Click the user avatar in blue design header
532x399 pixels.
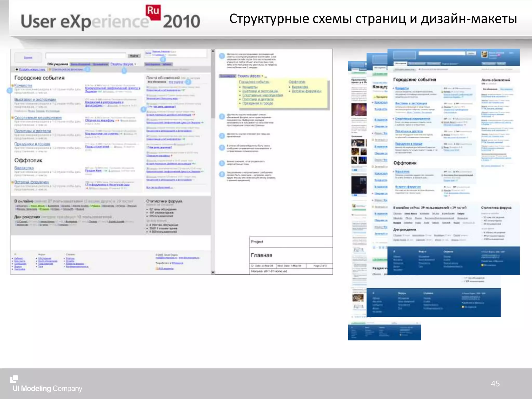point(484,54)
